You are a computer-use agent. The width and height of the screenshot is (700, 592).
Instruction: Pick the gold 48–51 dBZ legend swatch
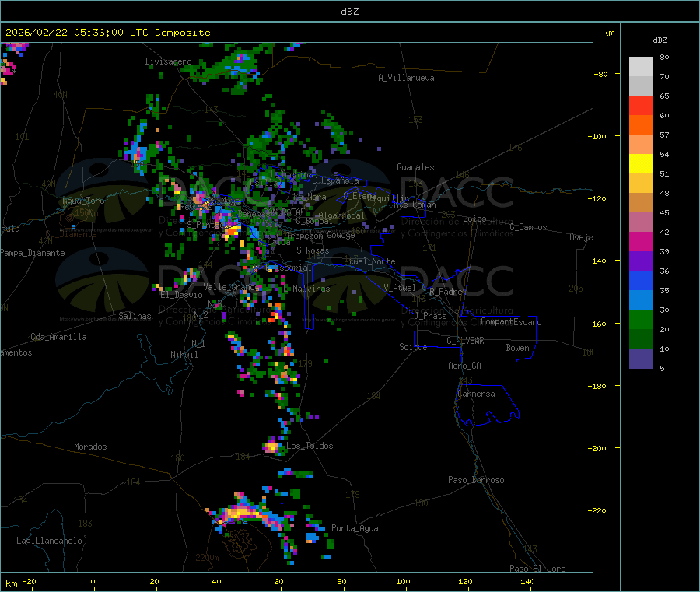point(641,184)
